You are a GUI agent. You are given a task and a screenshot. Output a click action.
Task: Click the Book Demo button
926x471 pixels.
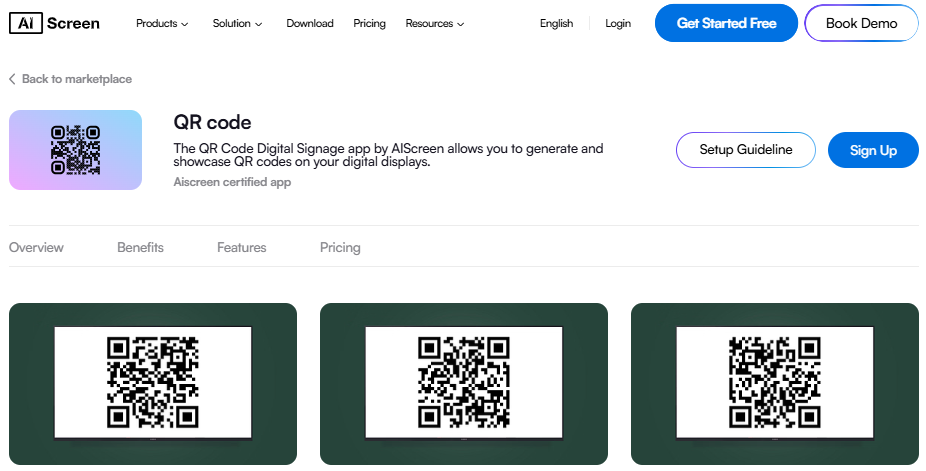(x=861, y=23)
